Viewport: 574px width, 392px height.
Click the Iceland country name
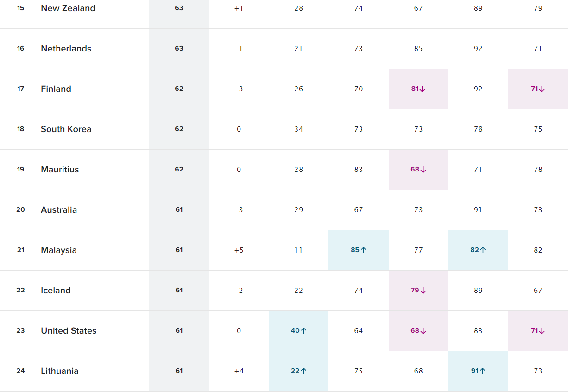click(x=56, y=291)
